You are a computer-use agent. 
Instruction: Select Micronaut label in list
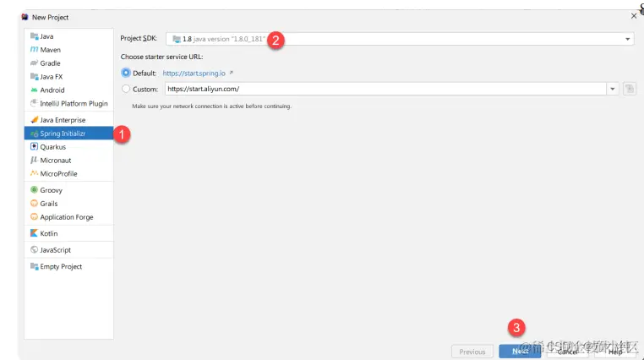pos(56,161)
